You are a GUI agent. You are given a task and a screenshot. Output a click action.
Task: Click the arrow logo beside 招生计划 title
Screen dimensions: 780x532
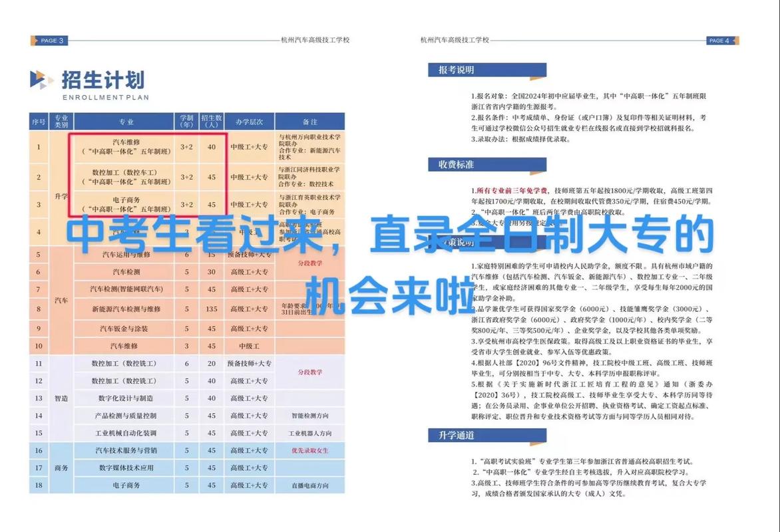pos(41,80)
